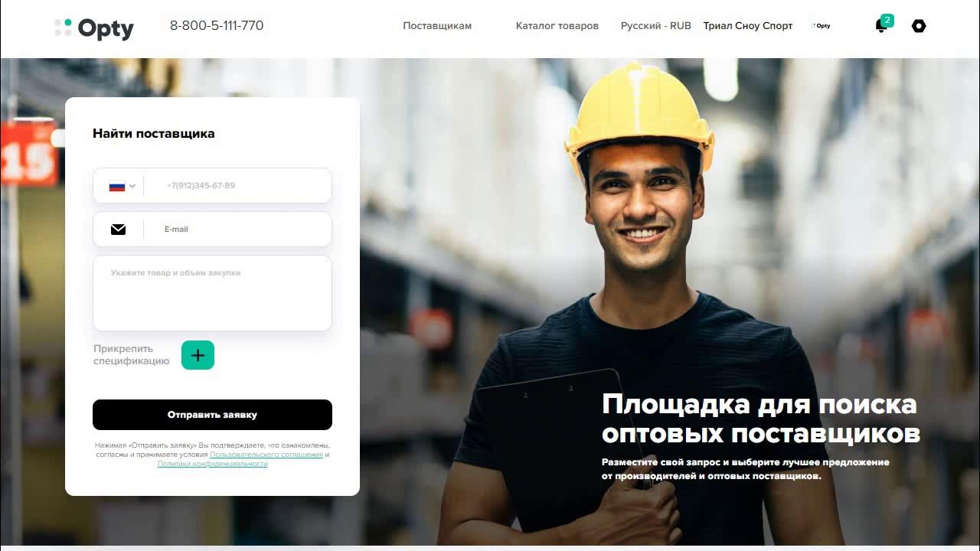Click the notification count badge
The width and height of the screenshot is (980, 551).
pyautogui.click(x=887, y=20)
